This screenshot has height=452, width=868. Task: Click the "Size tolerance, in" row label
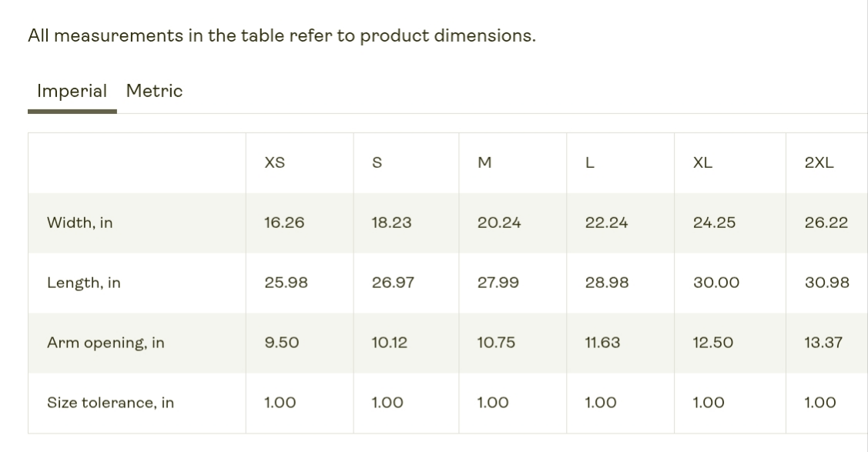click(x=110, y=403)
